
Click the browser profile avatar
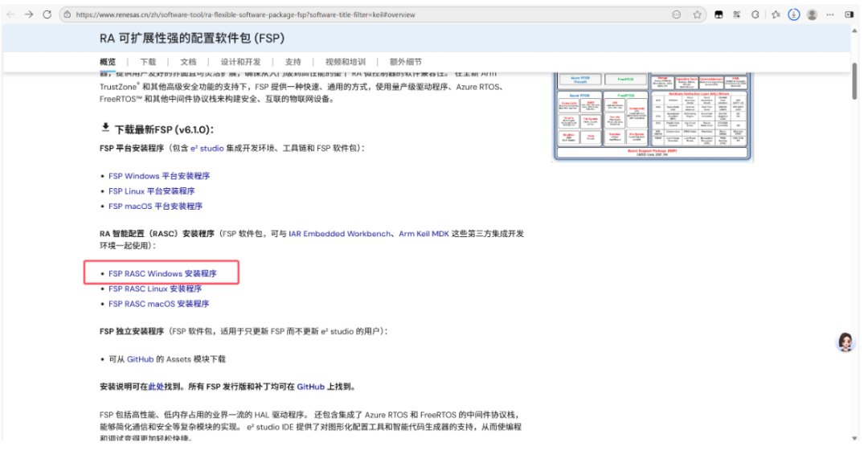tap(812, 14)
